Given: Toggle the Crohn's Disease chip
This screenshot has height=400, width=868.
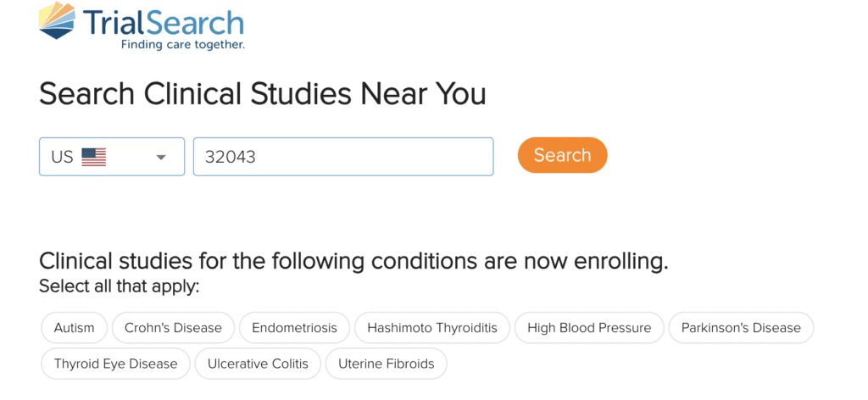Looking at the screenshot, I should 173,328.
